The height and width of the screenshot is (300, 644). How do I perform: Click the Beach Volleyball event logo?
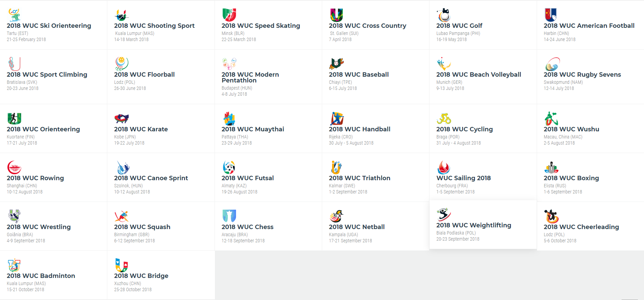point(444,64)
